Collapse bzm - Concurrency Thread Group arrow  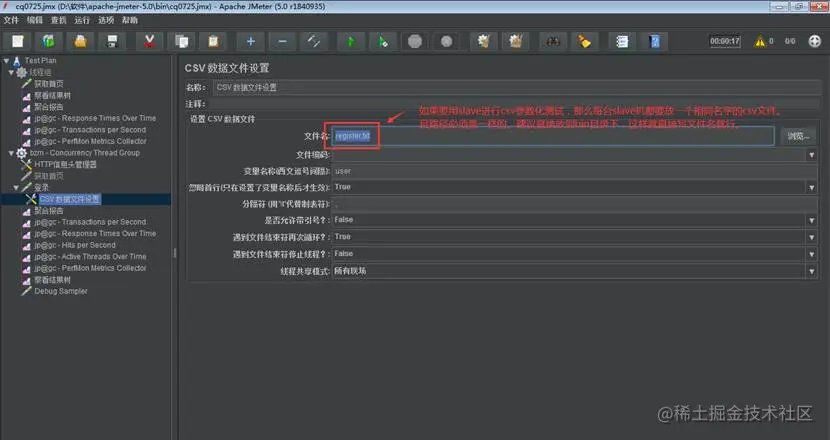coord(11,153)
